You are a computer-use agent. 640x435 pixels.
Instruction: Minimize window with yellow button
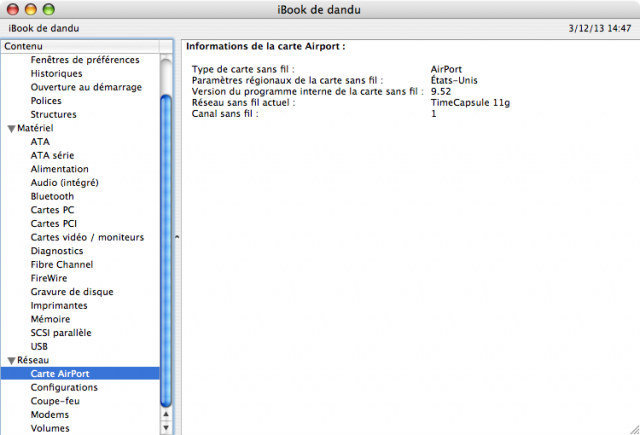[31, 9]
